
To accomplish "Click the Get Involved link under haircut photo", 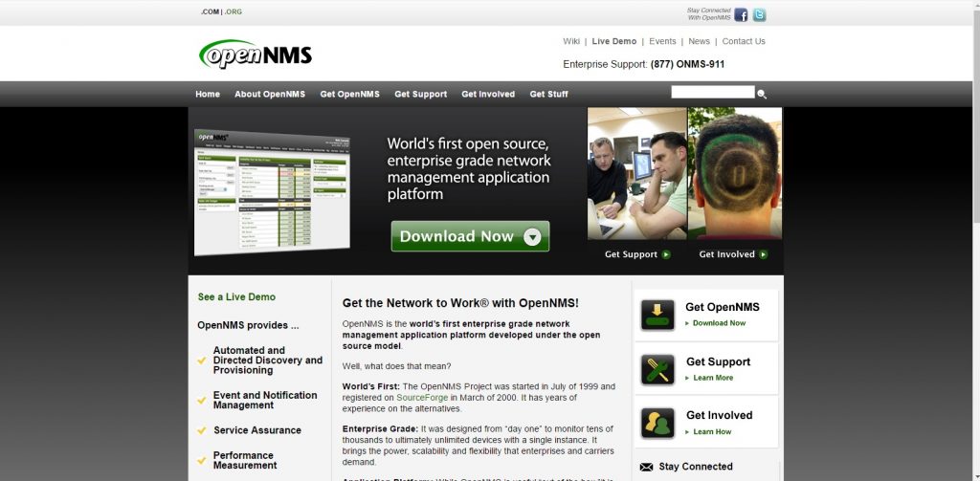I will pos(727,254).
